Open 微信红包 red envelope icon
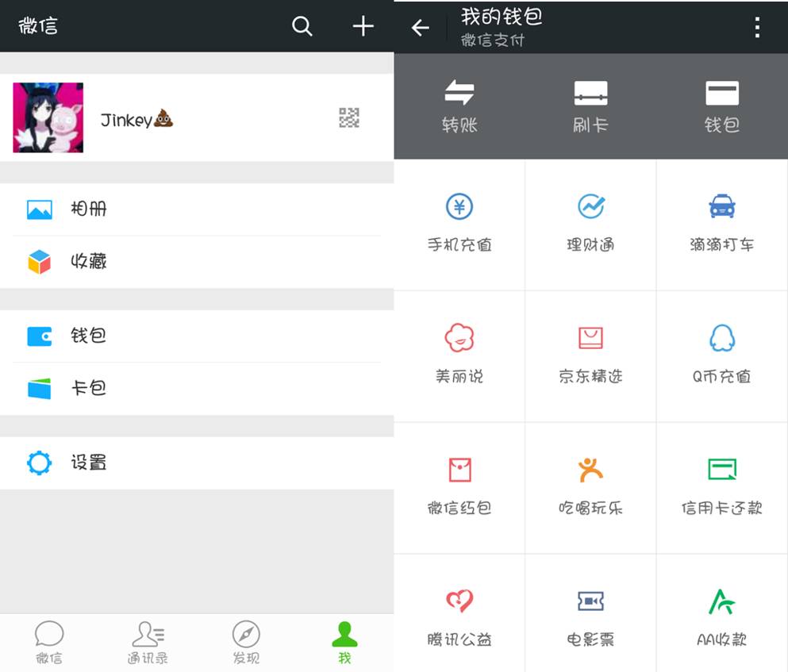 459,470
